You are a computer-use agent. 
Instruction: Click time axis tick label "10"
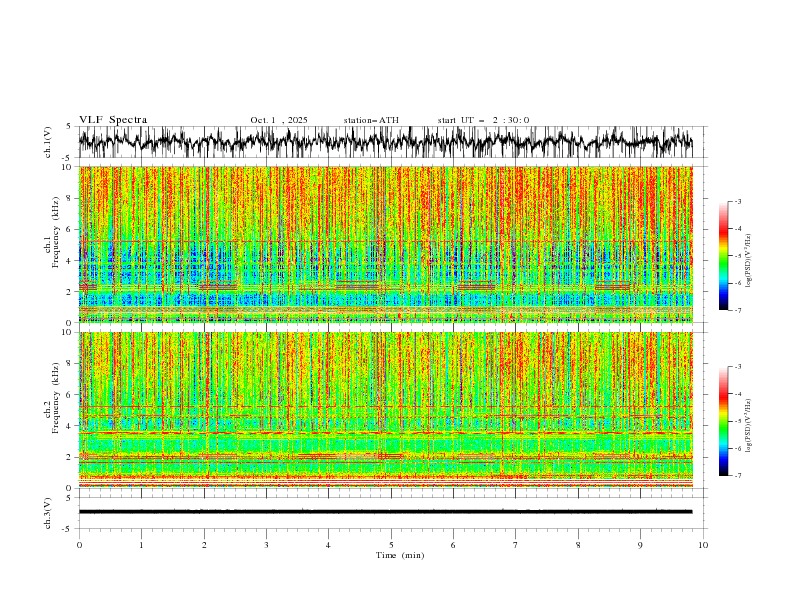pyautogui.click(x=703, y=545)
